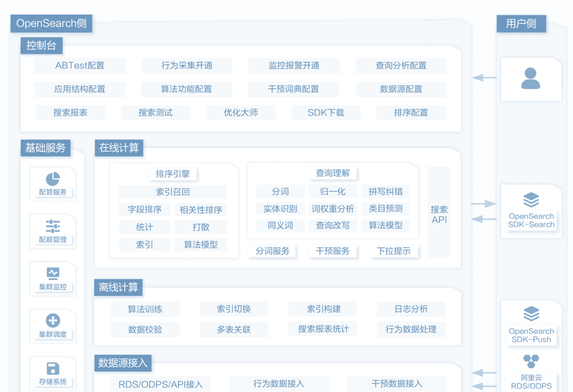Select the 干预数据接入 box
573x392 pixels.
coord(397,384)
